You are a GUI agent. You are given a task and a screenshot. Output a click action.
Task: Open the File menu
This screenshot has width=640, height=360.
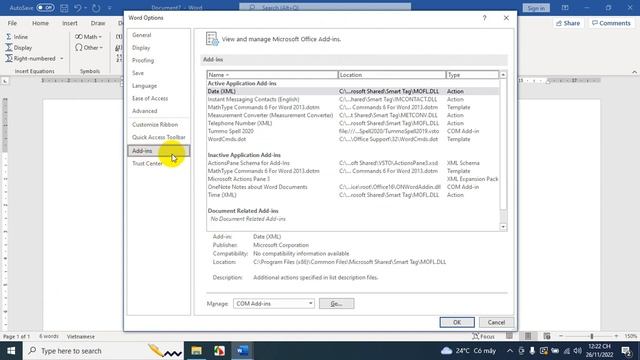tap(12, 23)
